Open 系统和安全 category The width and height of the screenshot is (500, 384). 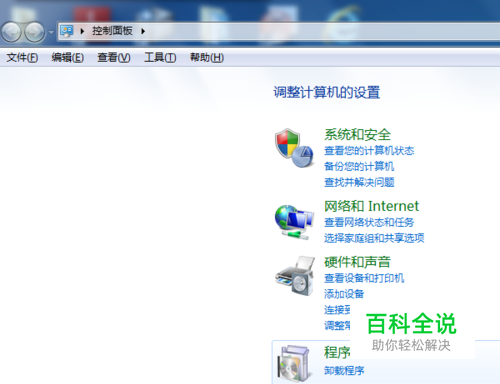pos(357,135)
